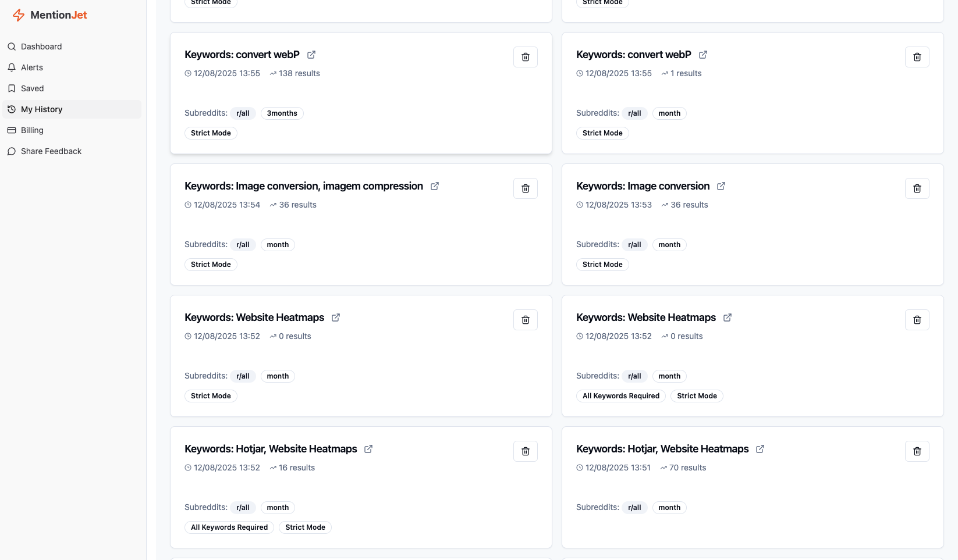
Task: Open external link for Image conversion, imagem compression
Action: [435, 186]
